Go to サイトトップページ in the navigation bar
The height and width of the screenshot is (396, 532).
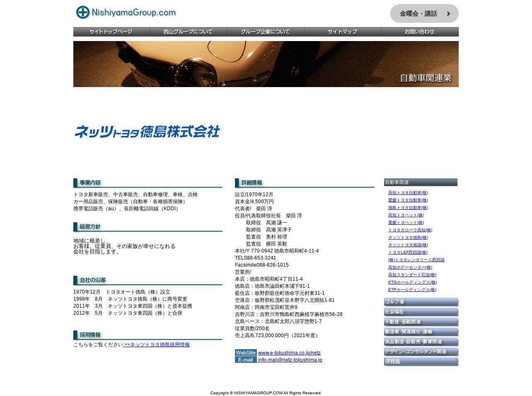pos(112,32)
